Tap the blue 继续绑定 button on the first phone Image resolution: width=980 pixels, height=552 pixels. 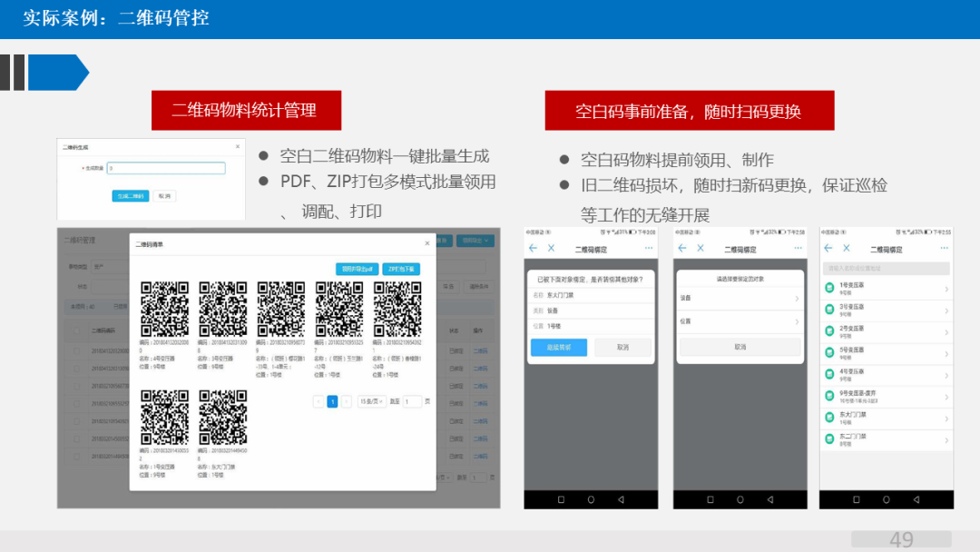[x=558, y=348]
